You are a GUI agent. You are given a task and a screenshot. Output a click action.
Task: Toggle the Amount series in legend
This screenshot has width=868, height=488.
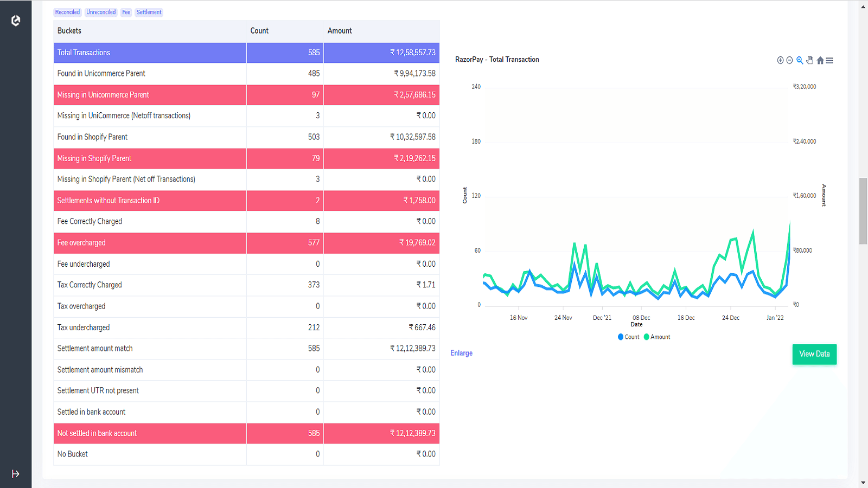pyautogui.click(x=657, y=337)
